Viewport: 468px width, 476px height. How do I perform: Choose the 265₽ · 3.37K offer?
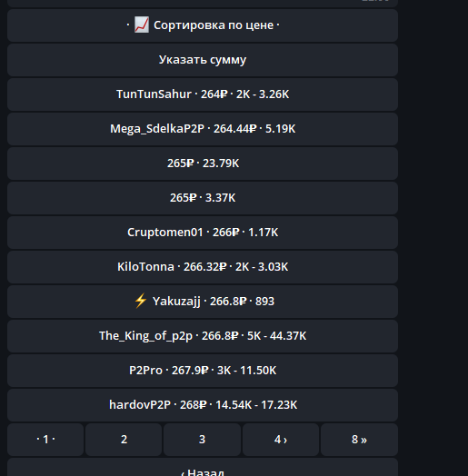click(203, 198)
